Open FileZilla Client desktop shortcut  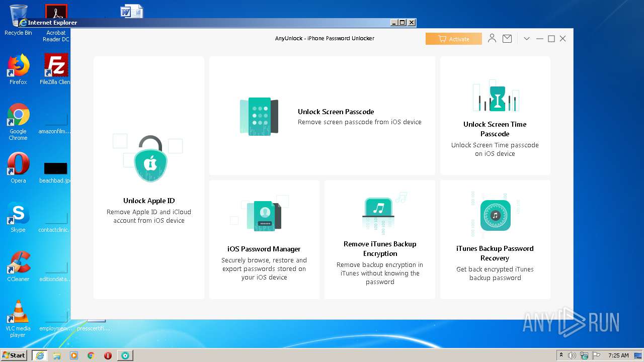tap(56, 69)
